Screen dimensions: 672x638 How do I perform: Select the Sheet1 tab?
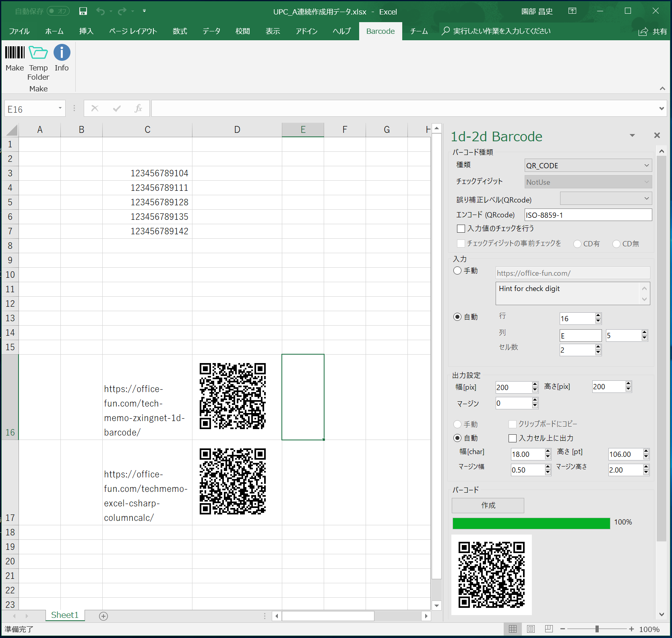(x=65, y=615)
